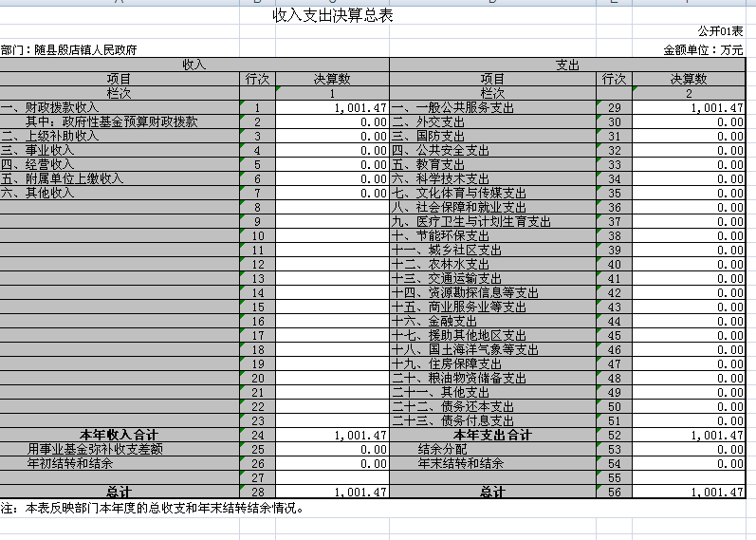Select the 支出 header cell
Image resolution: width=756 pixels, height=540 pixels.
click(x=567, y=65)
